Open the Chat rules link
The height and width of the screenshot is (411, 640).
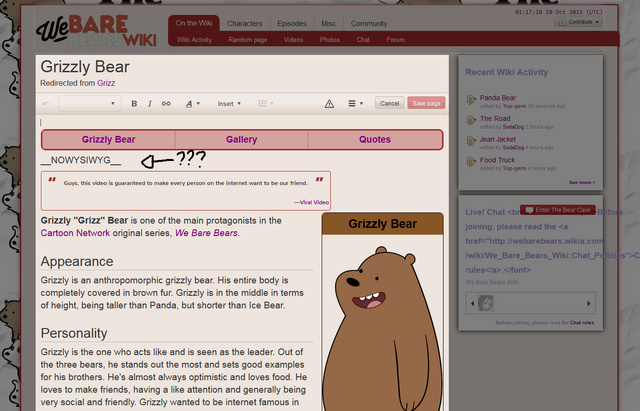click(582, 322)
